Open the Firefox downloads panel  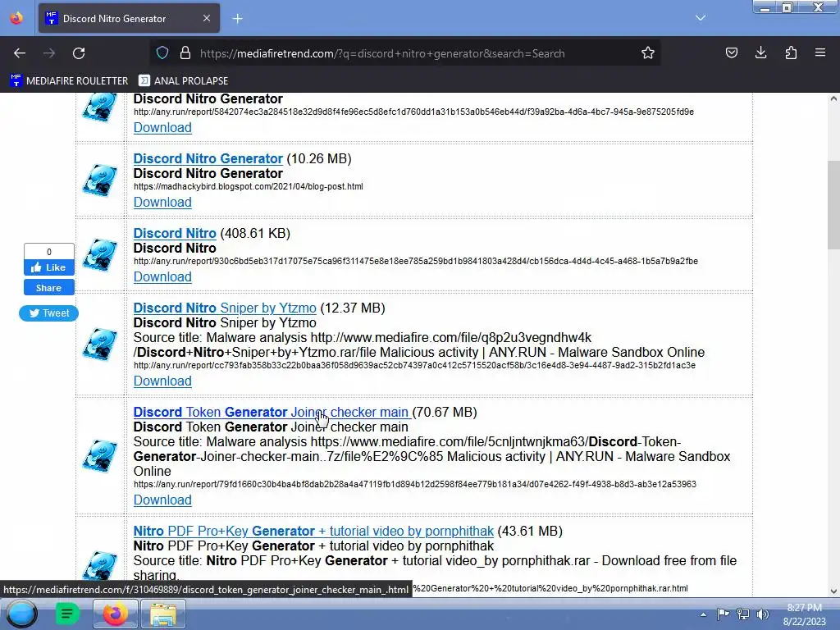coord(760,52)
